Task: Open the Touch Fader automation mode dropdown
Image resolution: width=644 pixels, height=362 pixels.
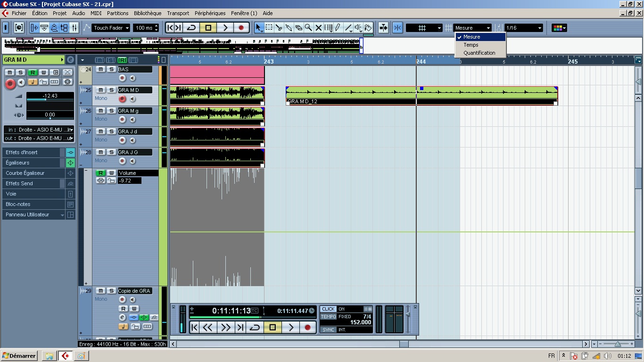Action: click(111, 28)
